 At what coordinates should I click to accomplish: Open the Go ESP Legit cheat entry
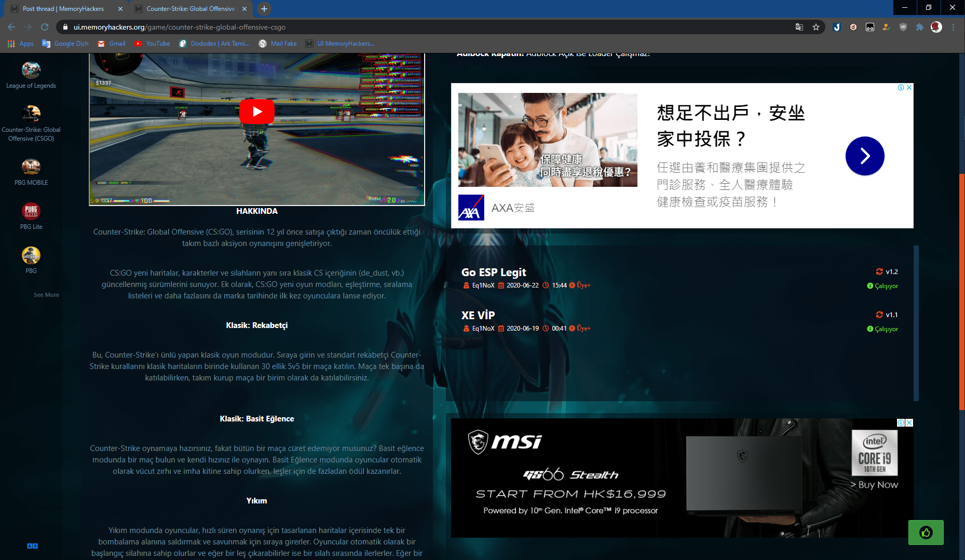[494, 272]
